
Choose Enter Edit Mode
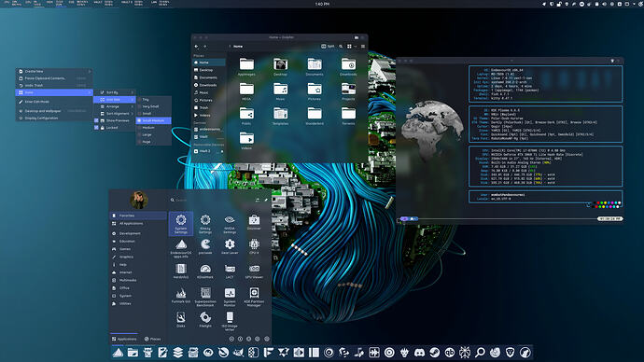[x=54, y=102]
